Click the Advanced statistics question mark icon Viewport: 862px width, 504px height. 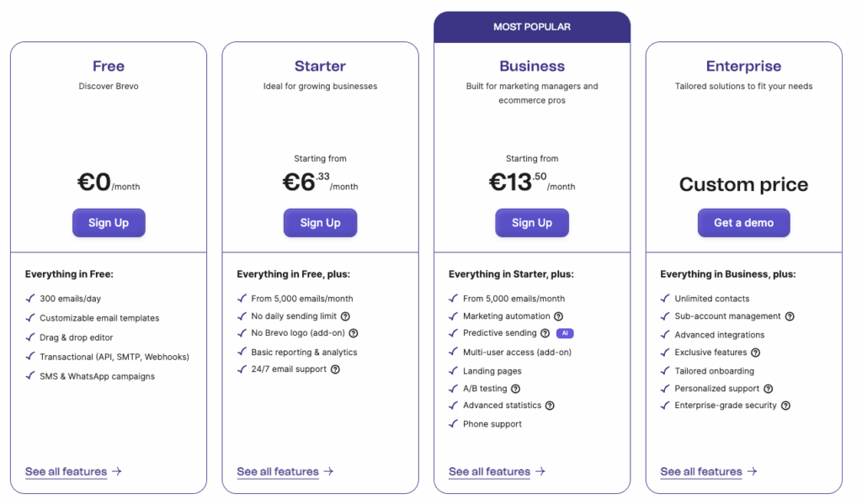550,406
